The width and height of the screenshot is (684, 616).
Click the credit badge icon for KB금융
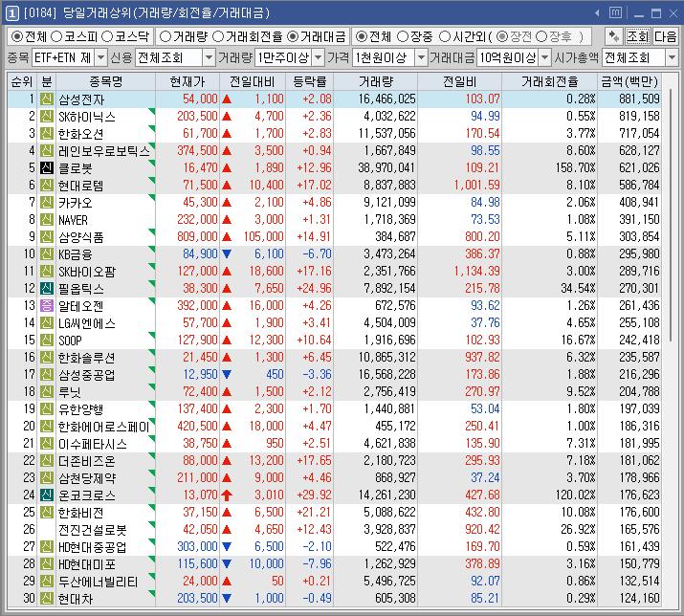pyautogui.click(x=47, y=253)
